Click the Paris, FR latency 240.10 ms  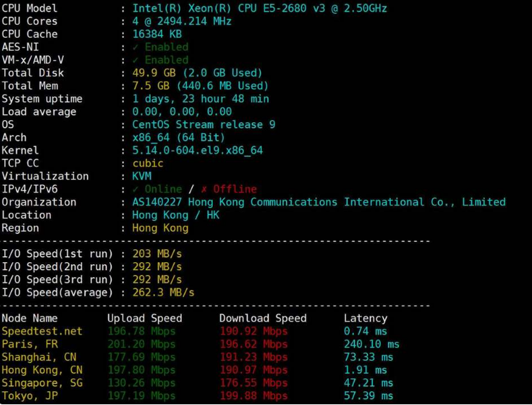(371, 344)
